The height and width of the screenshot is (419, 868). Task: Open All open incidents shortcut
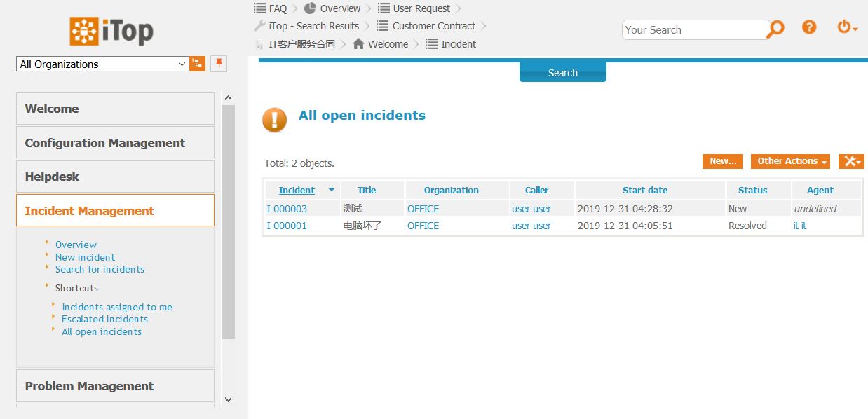pos(102,331)
